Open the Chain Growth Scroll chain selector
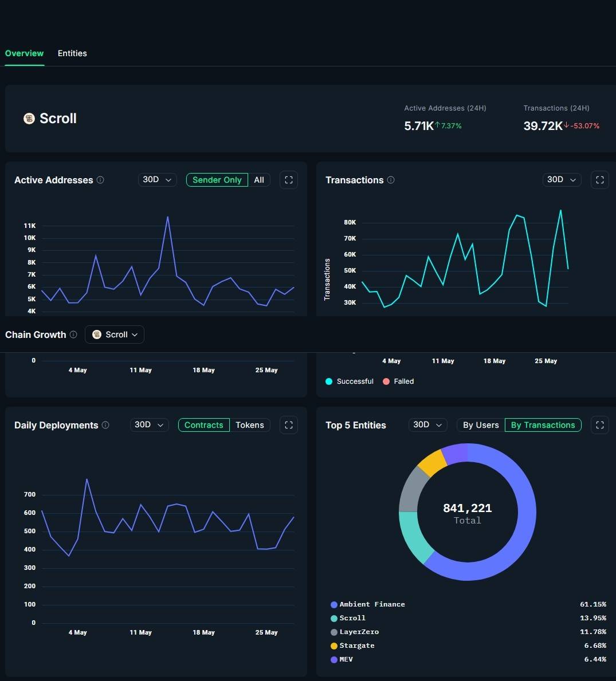Screen dimensions: 616x681 115,334
